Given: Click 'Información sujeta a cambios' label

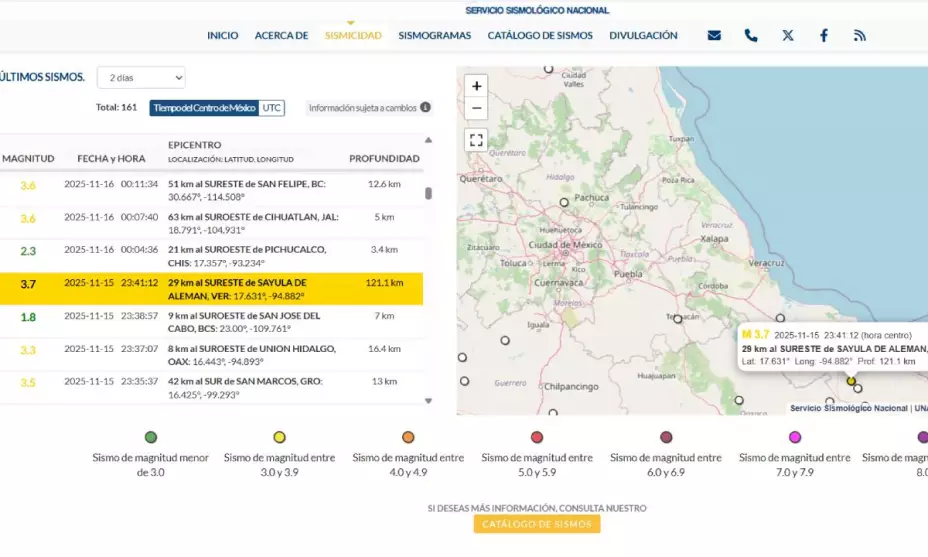Looking at the screenshot, I should (x=362, y=108).
